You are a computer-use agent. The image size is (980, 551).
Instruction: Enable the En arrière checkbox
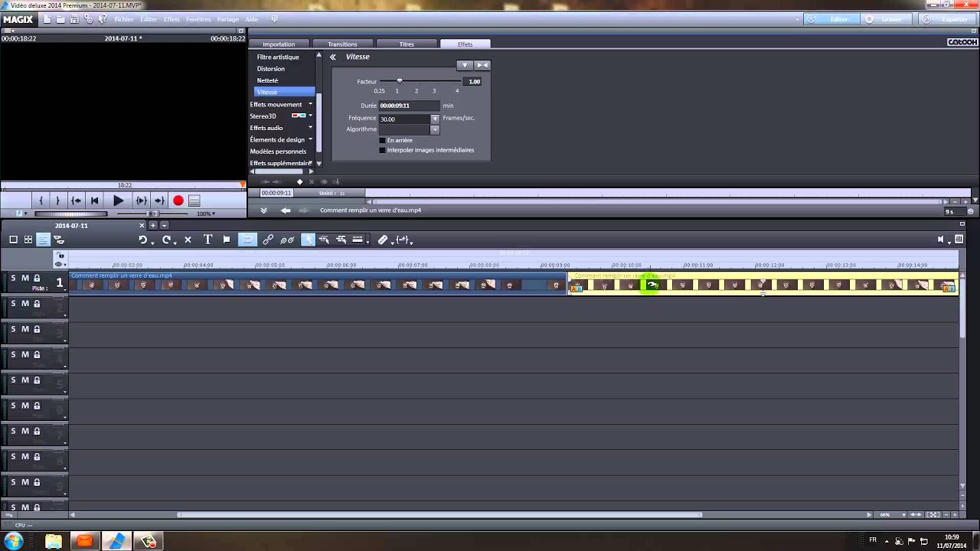pyautogui.click(x=383, y=140)
